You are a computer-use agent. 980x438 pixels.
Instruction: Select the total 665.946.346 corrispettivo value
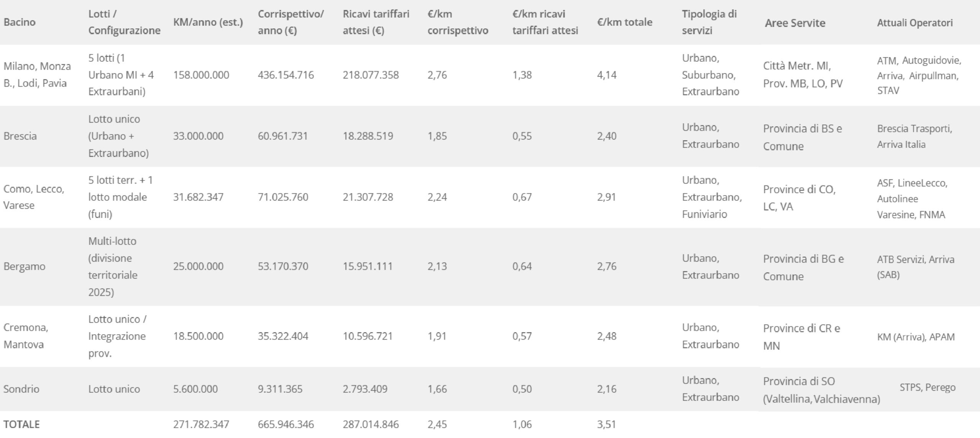(286, 424)
